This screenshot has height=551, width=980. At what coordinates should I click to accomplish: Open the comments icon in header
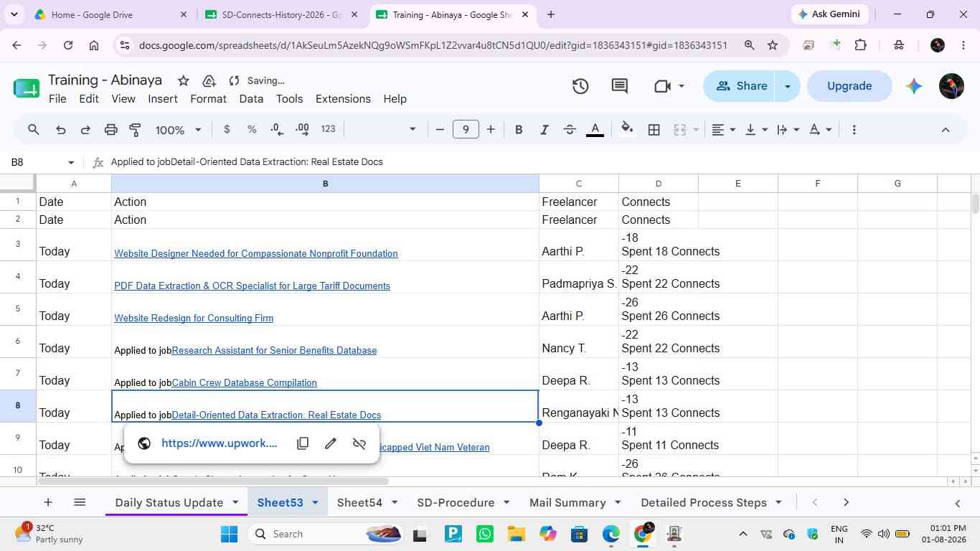coord(620,86)
